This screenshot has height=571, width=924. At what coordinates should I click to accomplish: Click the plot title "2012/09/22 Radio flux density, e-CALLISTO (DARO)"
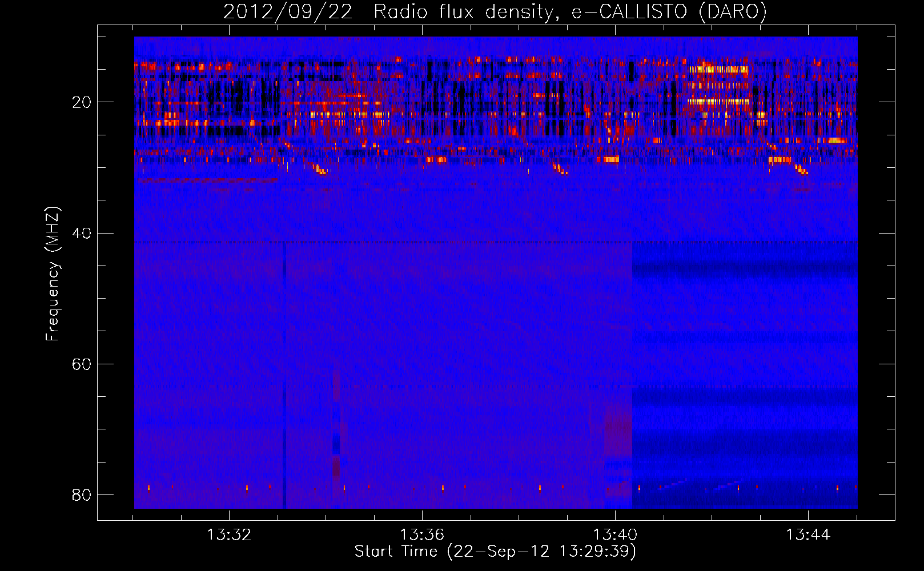coord(495,11)
